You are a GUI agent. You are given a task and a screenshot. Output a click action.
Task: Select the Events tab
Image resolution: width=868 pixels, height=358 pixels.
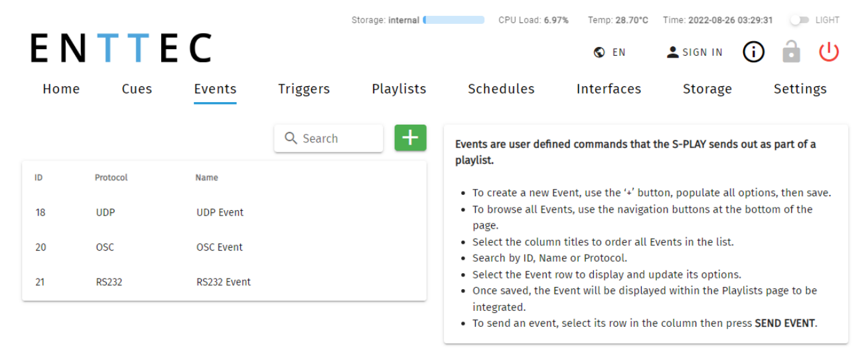(x=215, y=89)
